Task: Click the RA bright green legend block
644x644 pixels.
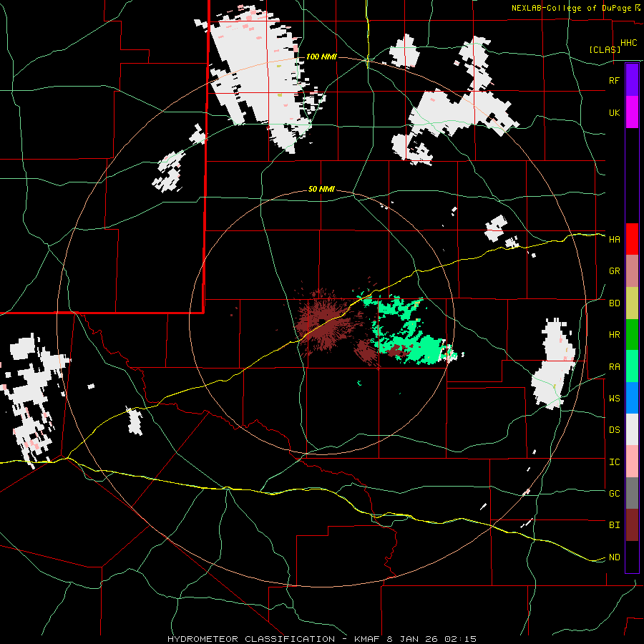Action: 632,366
